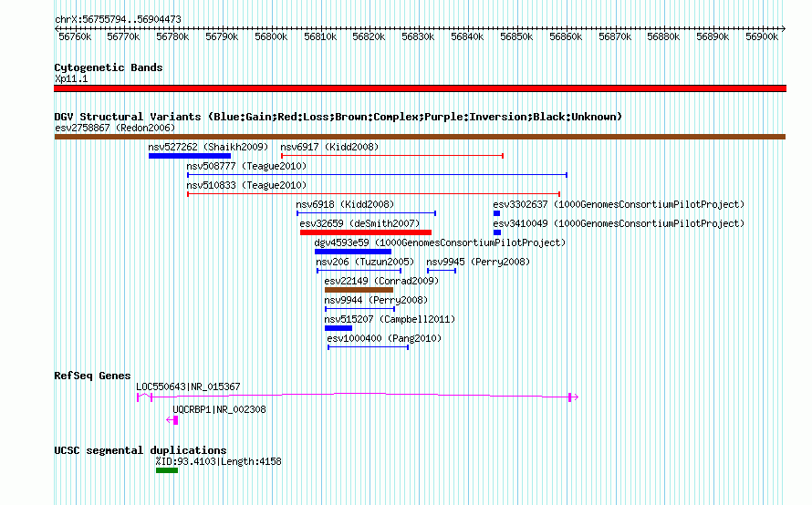The height and width of the screenshot is (505, 812).
Task: Click the RefSeq Genes track title
Action: point(92,376)
